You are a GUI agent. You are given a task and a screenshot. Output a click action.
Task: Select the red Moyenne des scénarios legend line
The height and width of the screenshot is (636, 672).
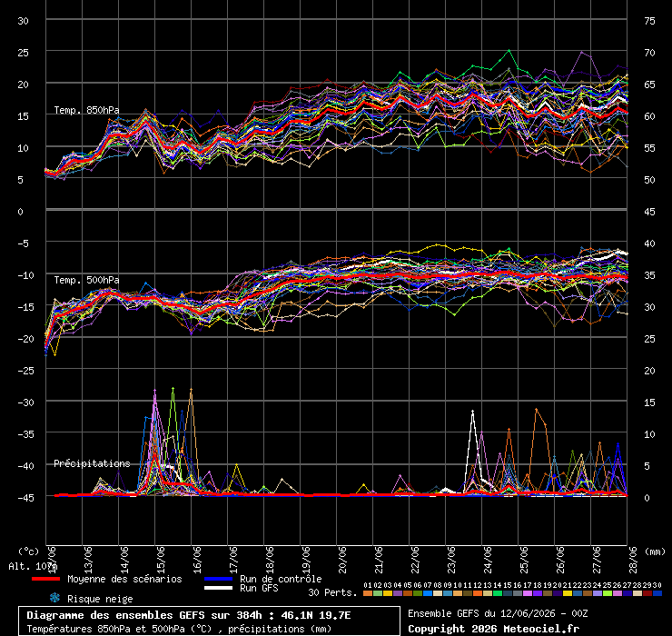click(x=45, y=579)
